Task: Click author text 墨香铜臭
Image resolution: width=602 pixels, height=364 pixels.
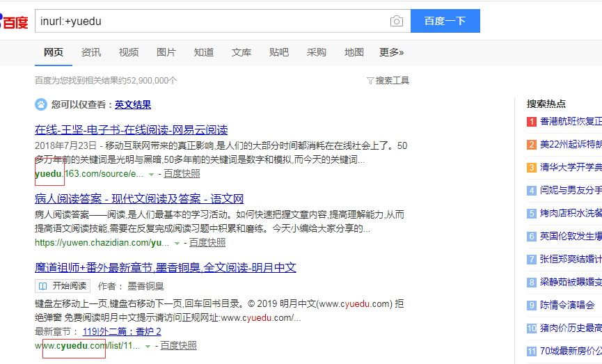Action: point(145,287)
